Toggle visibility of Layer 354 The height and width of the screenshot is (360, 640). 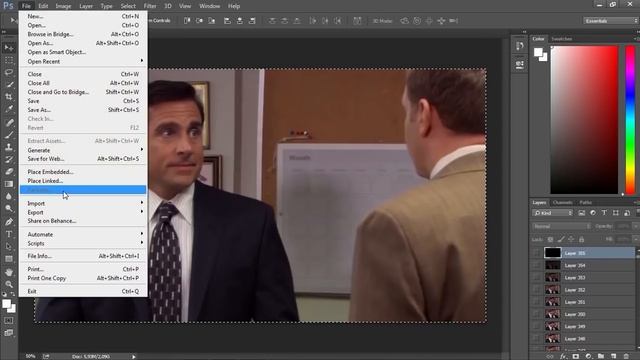(x=536, y=265)
